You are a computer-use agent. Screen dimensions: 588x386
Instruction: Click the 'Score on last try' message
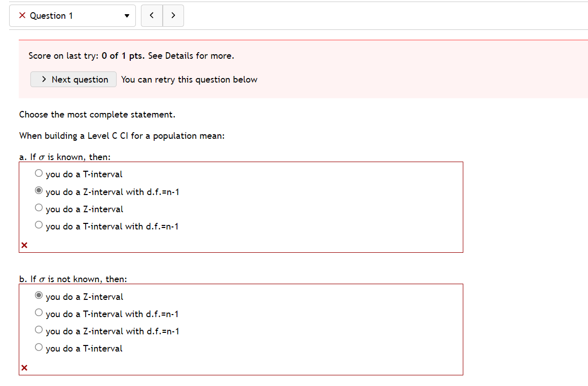pos(130,56)
